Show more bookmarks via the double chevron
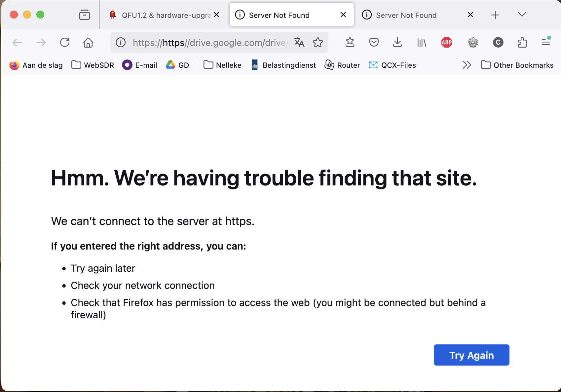Image resolution: width=561 pixels, height=392 pixels. (467, 65)
